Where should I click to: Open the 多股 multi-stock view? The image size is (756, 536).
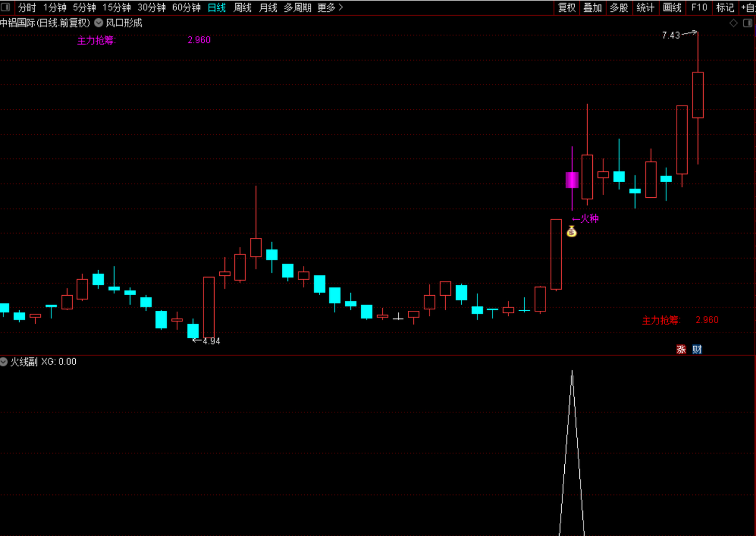[619, 8]
